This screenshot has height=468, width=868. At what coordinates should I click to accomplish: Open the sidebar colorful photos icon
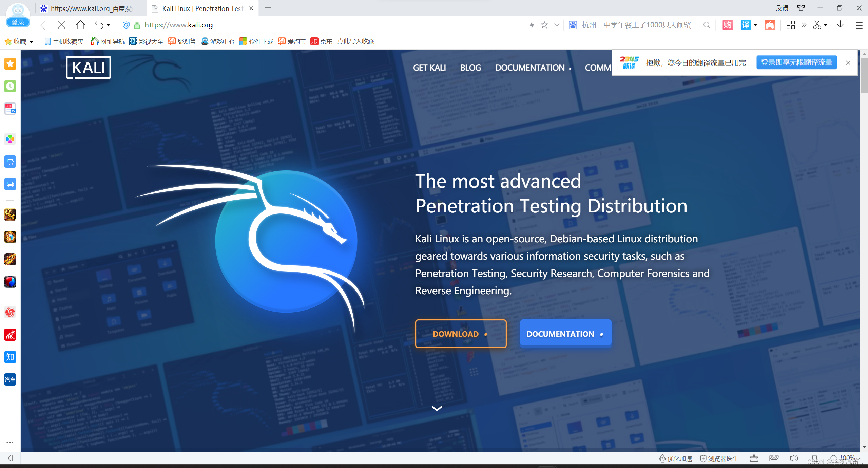point(10,139)
